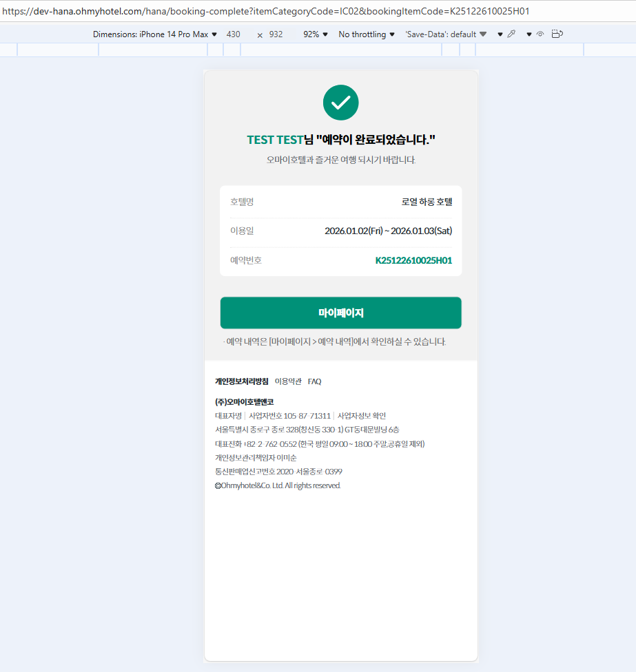Click the TEST TEST name in heading

coord(275,140)
